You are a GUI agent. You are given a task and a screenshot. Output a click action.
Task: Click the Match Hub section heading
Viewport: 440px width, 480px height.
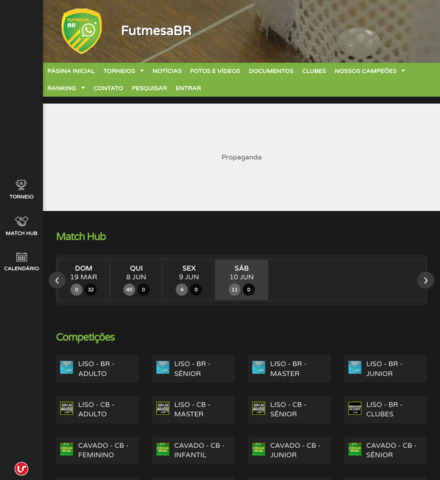point(81,236)
